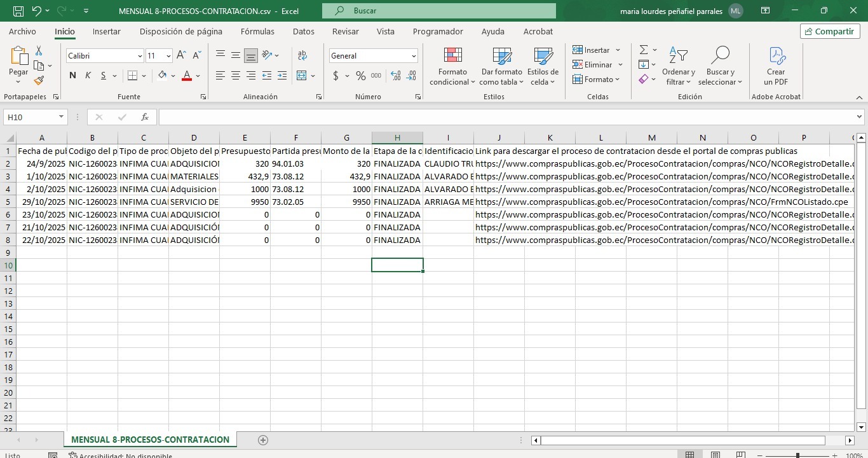Toggle bold formatting (N)
This screenshot has height=458, width=868.
72,76
